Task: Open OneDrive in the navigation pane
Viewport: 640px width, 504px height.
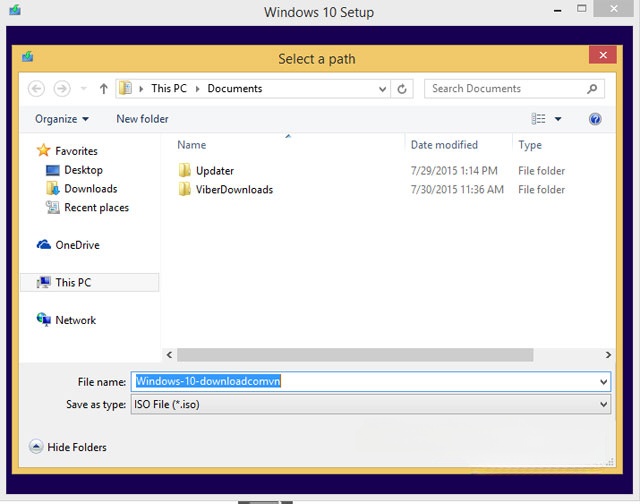Action: (x=77, y=245)
